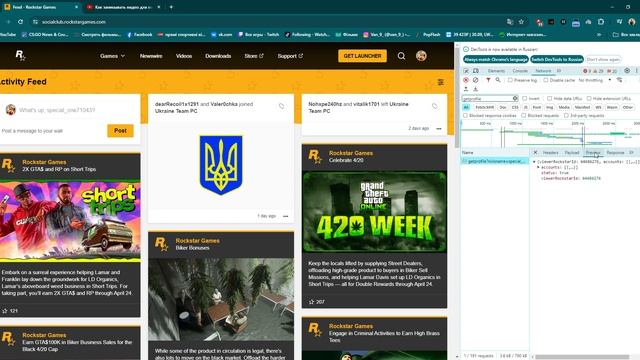
Task: Click the Post button
Action: [x=120, y=131]
